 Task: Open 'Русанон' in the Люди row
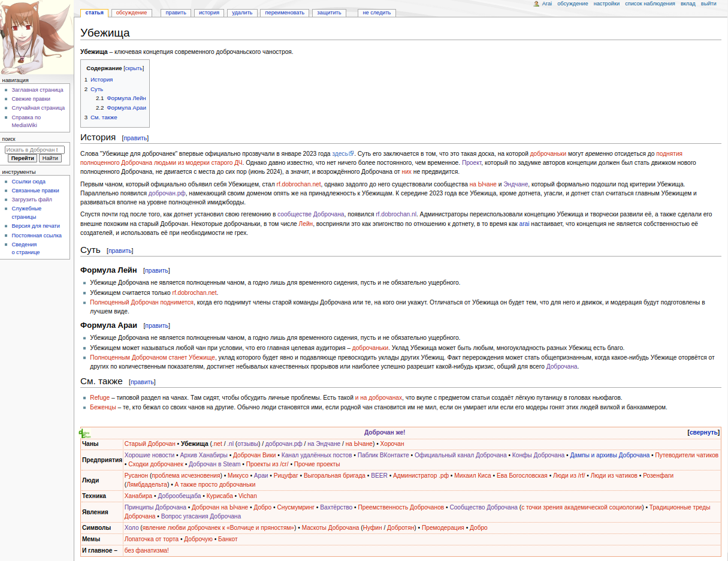click(136, 475)
